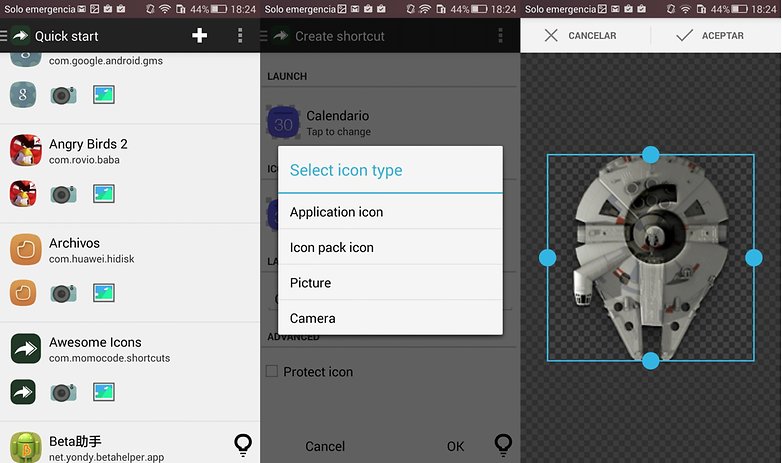782x463 pixels.
Task: Grab the left crop handle
Action: tap(548, 258)
